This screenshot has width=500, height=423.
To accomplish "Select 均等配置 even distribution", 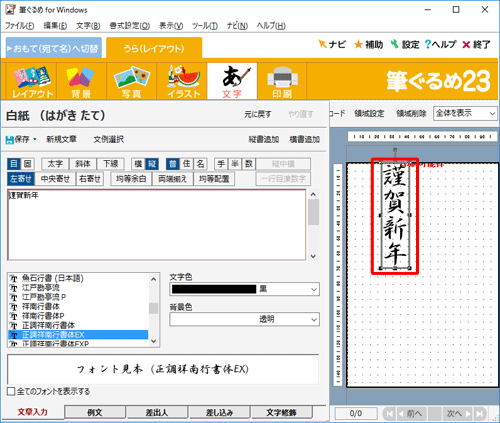I will tap(214, 179).
